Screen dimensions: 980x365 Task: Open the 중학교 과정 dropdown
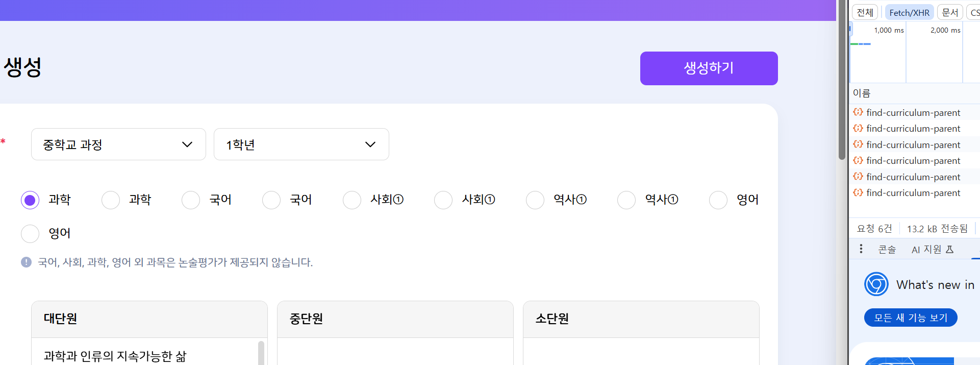pos(118,144)
